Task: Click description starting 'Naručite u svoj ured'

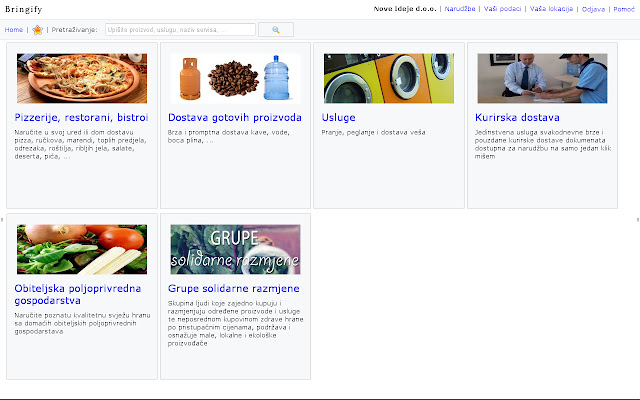Action: tap(80, 144)
